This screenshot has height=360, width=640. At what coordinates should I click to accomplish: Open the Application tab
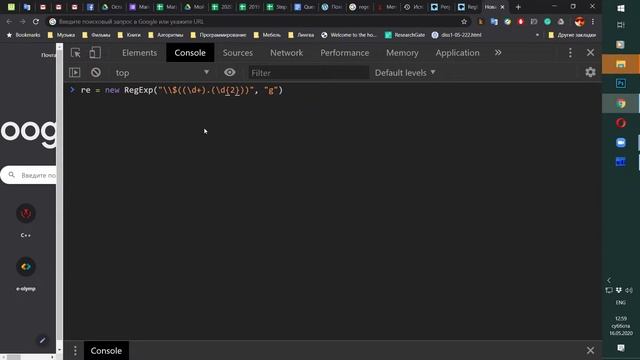pos(457,53)
